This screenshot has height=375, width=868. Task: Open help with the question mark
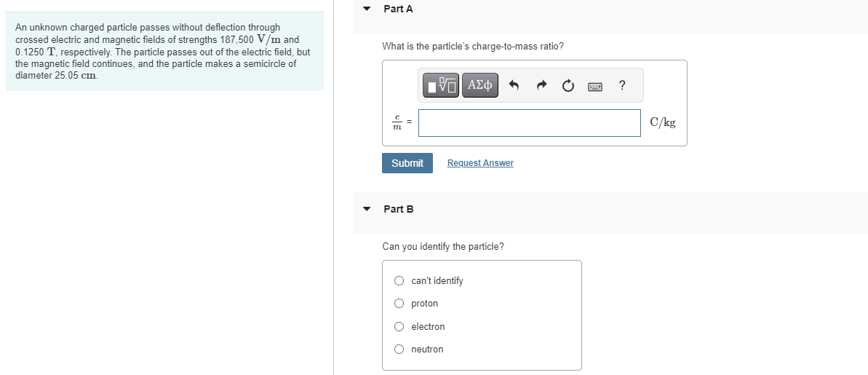click(622, 86)
